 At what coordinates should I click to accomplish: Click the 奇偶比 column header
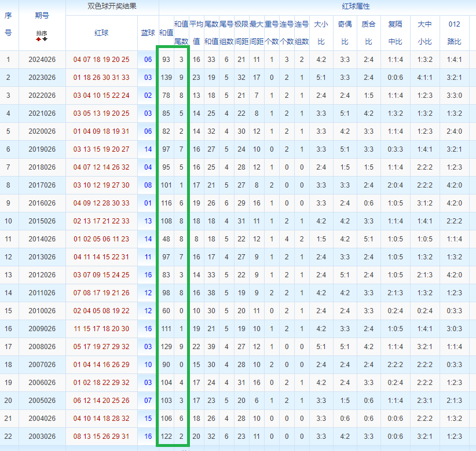345,33
